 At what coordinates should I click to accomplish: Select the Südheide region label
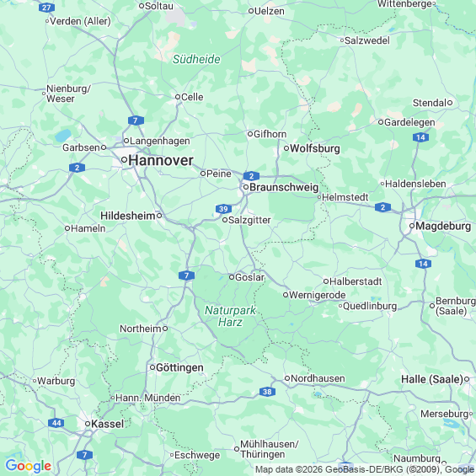[x=196, y=59]
